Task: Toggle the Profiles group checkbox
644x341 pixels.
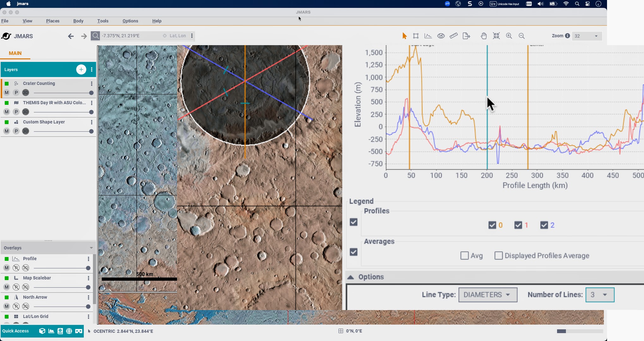Action: [353, 222]
